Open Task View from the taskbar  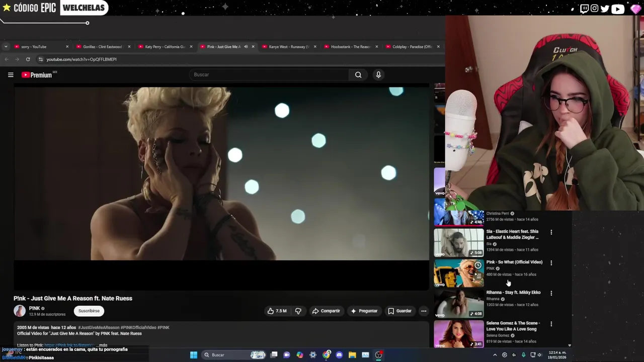coord(274,355)
